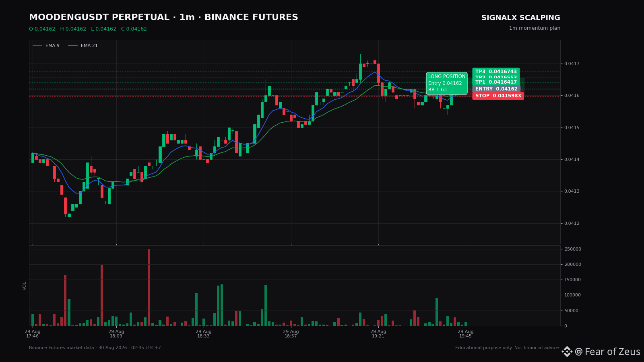This screenshot has width=644, height=362.
Task: Click the LONG POSITION info box
Action: click(x=447, y=83)
